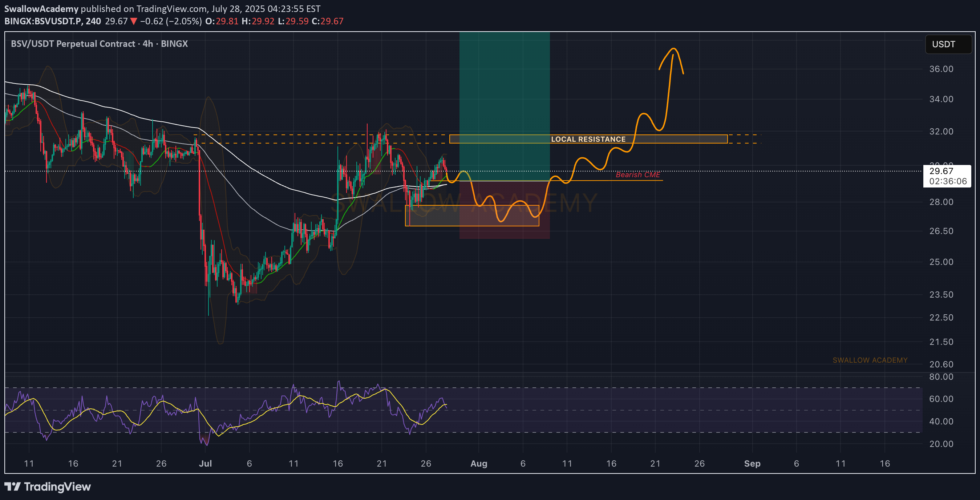Click the green take-profit zone of the long position
Image resolution: width=980 pixels, height=500 pixels.
click(x=505, y=106)
